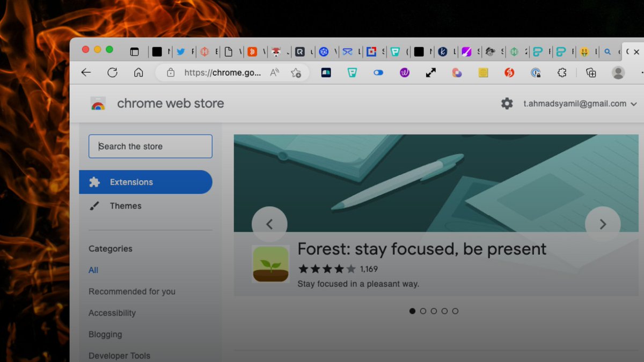View site info via the lock icon

(171, 72)
